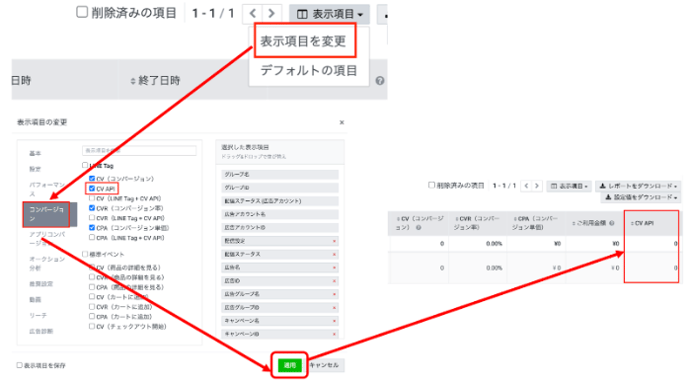The height and width of the screenshot is (382, 688).
Task: Focus the display item search field
Action: click(x=139, y=150)
